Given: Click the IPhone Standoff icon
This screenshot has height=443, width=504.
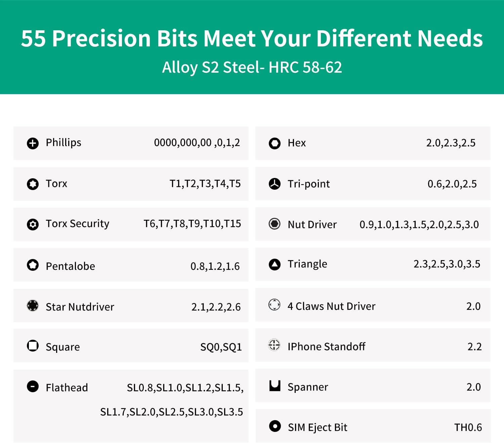Looking at the screenshot, I should point(275,345).
